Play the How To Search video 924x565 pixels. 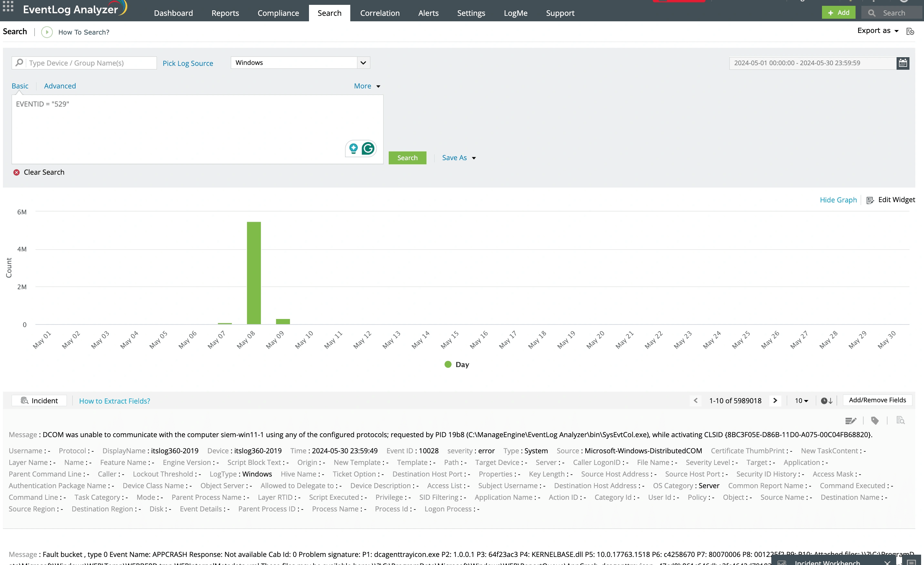click(47, 32)
